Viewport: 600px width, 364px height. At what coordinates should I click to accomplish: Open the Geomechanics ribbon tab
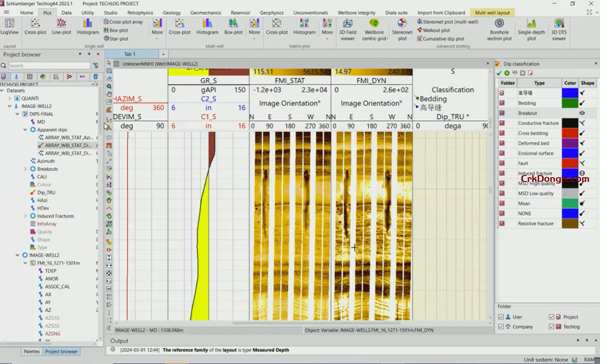click(205, 13)
